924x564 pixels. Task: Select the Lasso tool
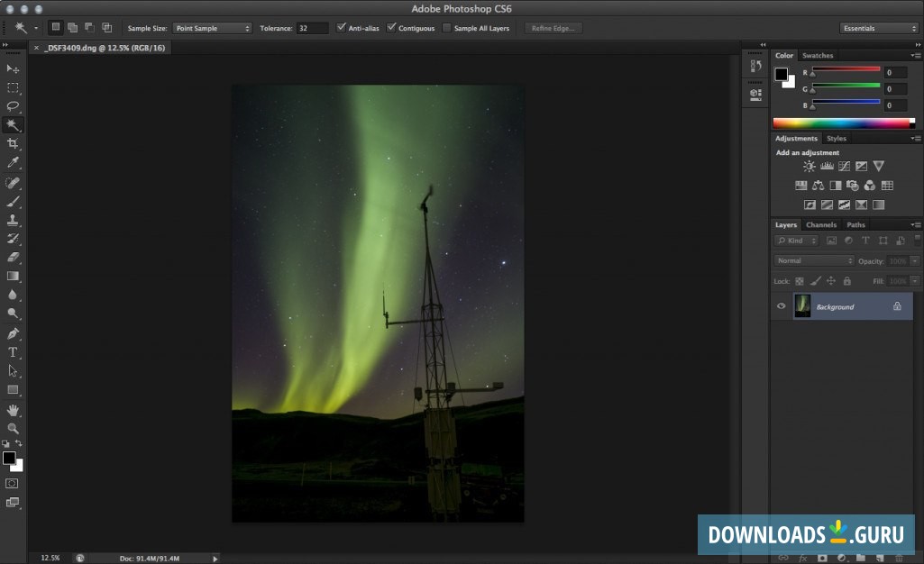pyautogui.click(x=13, y=106)
